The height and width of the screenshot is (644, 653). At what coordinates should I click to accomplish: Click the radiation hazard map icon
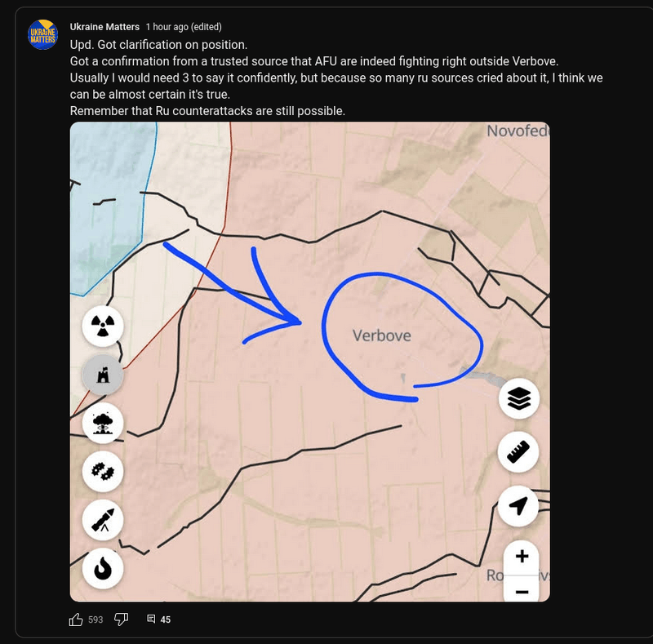tap(103, 326)
